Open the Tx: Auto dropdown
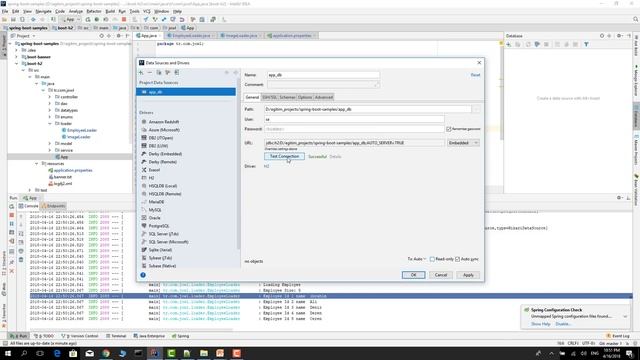Image resolution: width=640 pixels, height=360 pixels. click(x=416, y=259)
